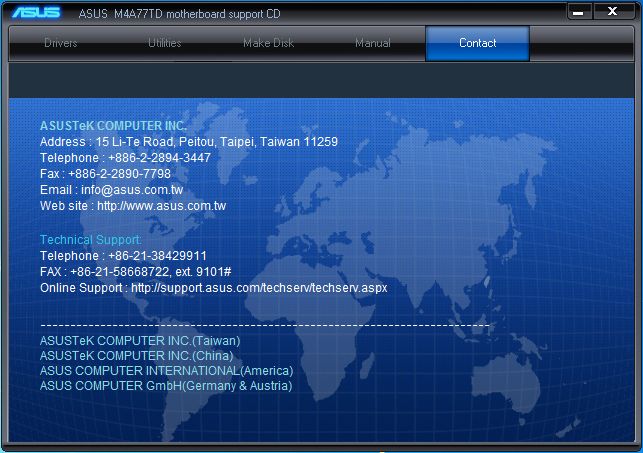
Task: Click the online support techserv.aspx URL
Action: click(x=259, y=288)
